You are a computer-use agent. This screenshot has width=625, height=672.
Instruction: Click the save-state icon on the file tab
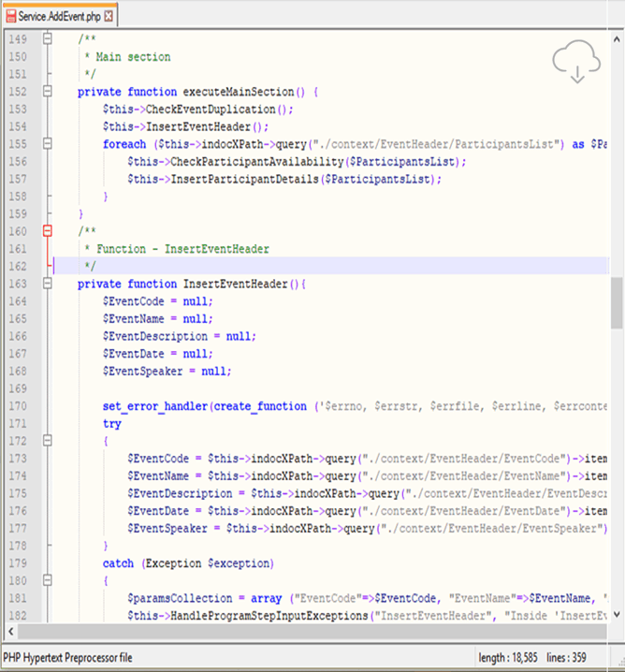(x=9, y=16)
